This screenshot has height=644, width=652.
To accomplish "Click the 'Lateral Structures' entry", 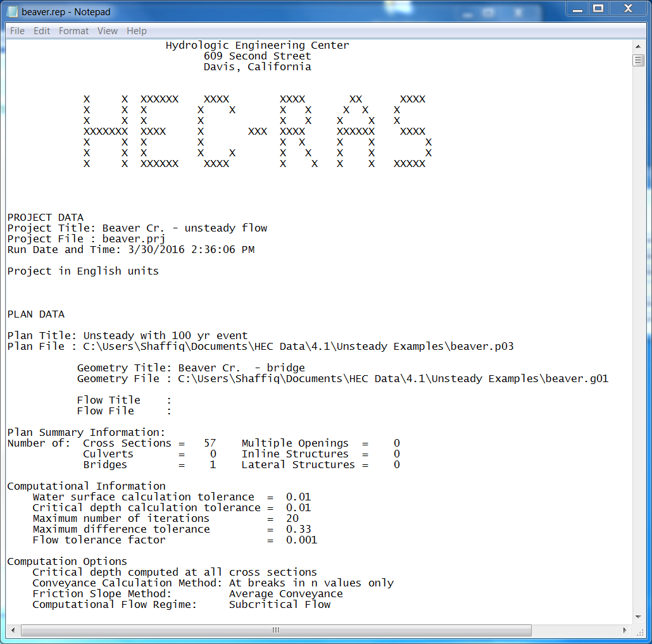I will [320, 465].
